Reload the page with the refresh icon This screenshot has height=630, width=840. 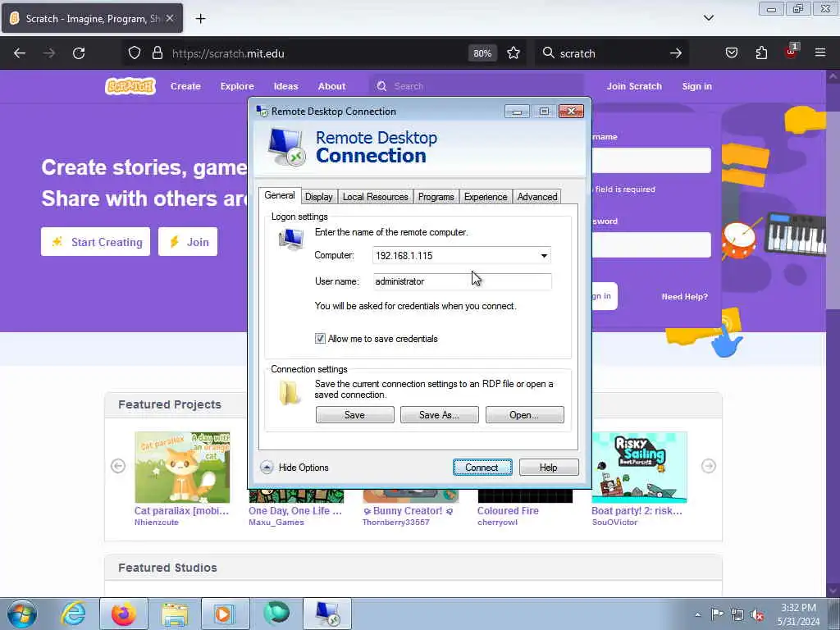pyautogui.click(x=79, y=53)
